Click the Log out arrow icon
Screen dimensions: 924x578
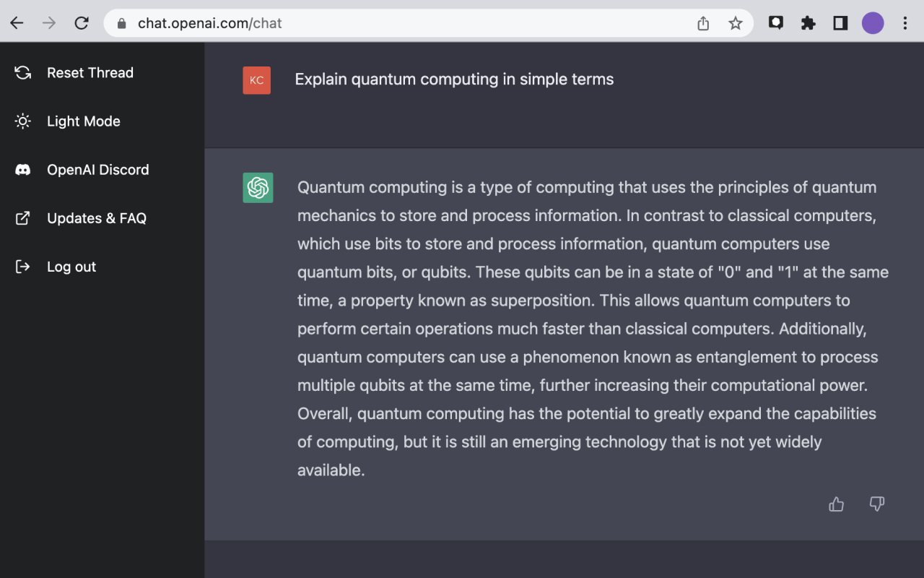coord(23,267)
